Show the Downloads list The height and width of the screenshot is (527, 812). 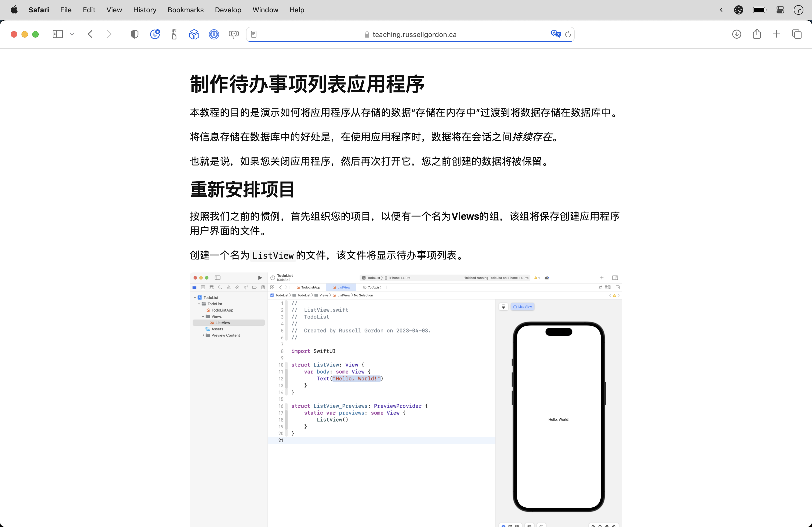pos(737,34)
